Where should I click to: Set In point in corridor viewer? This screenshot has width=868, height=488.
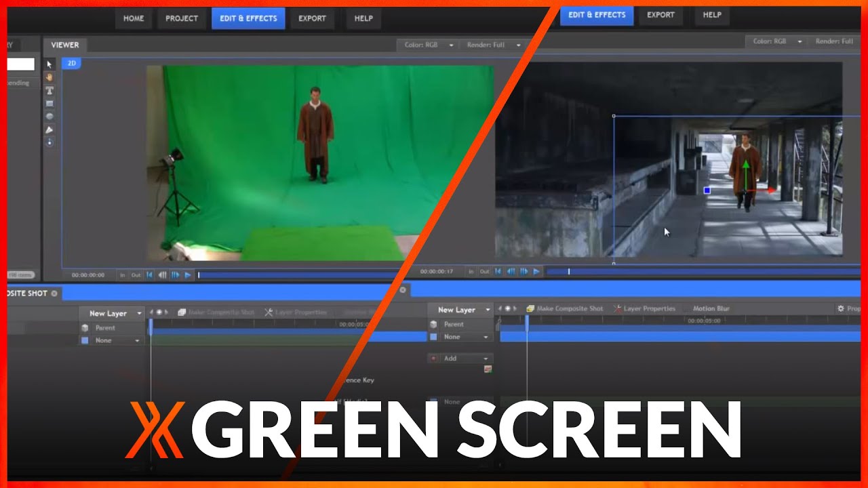click(471, 271)
